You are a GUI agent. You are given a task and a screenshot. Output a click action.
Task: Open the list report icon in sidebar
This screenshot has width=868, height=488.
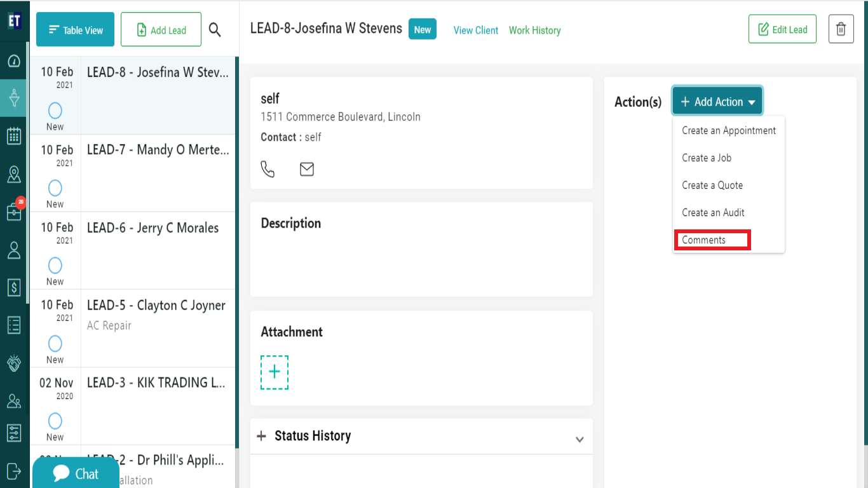(x=13, y=325)
